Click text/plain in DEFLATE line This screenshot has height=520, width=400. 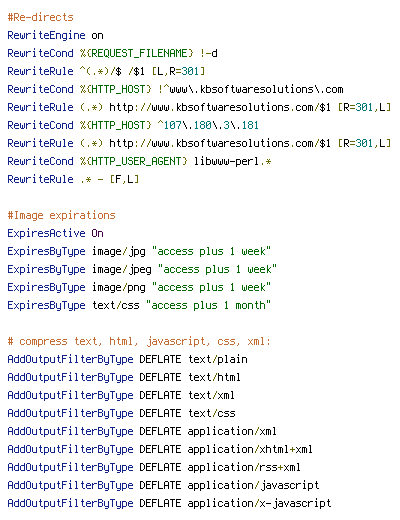tap(218, 359)
